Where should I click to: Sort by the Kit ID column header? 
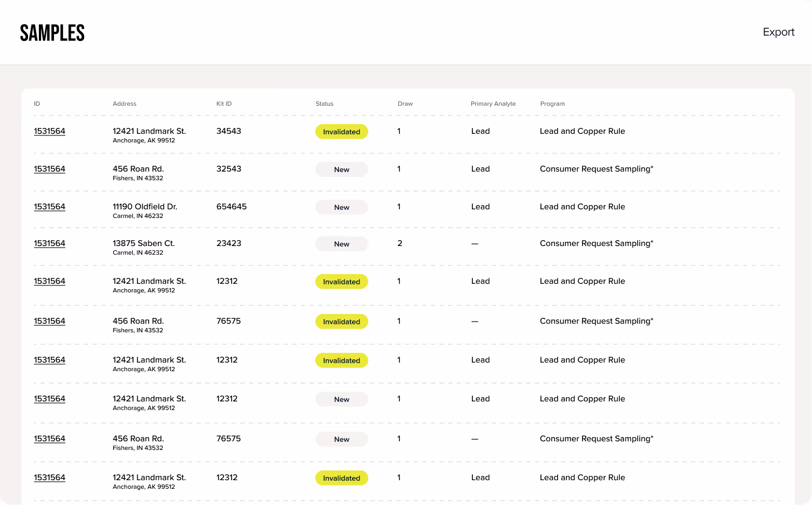click(x=224, y=104)
